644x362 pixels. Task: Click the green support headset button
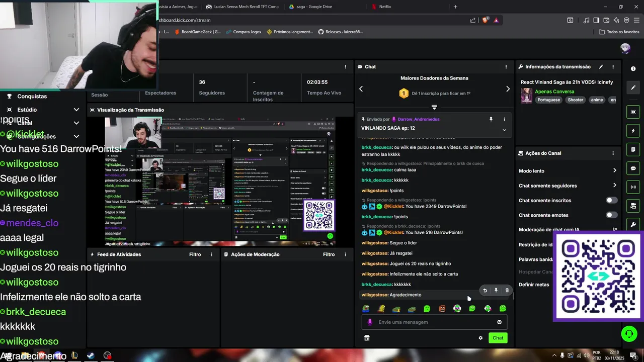[628, 333]
